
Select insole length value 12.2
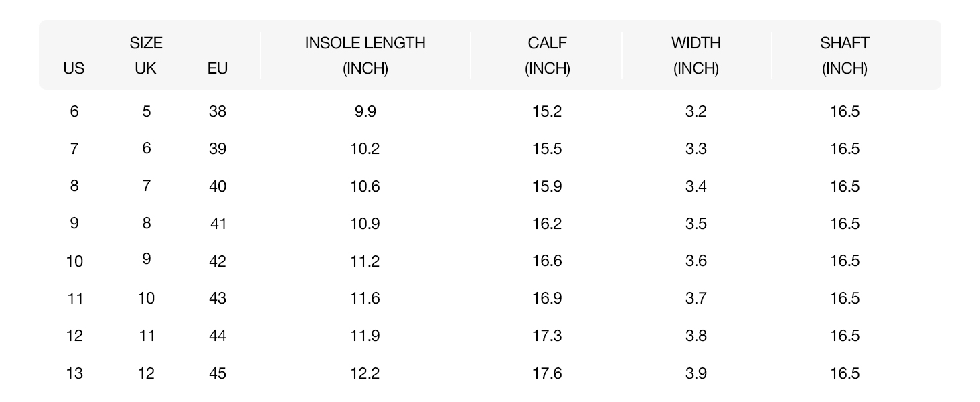(365, 373)
